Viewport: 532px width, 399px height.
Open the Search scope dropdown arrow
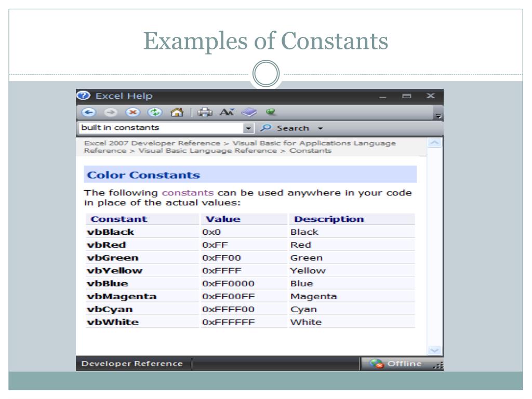[320, 129]
